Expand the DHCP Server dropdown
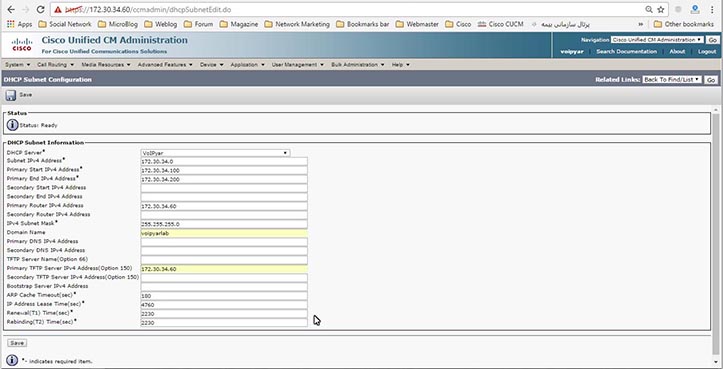This screenshot has width=723, height=369. pyautogui.click(x=215, y=153)
